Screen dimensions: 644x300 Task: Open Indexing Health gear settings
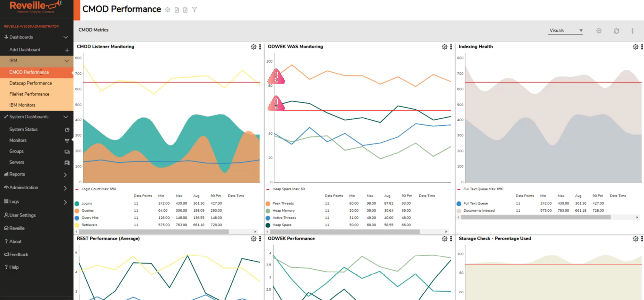click(x=636, y=47)
